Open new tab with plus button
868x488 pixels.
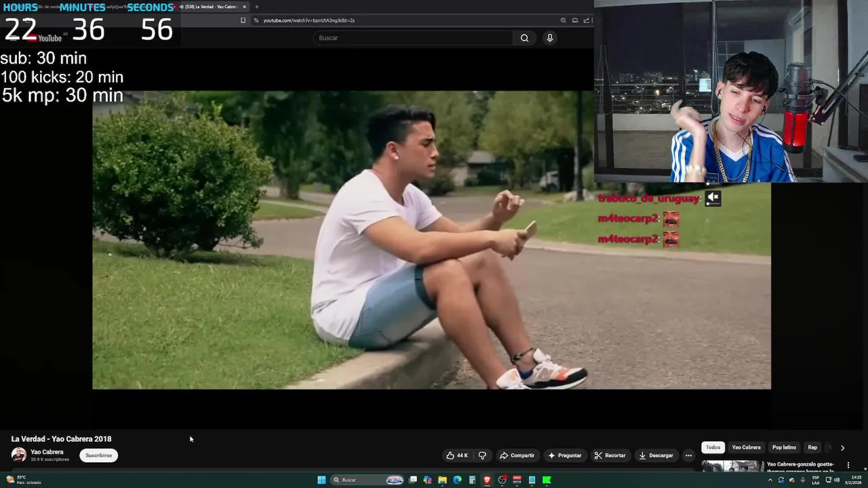click(x=256, y=7)
